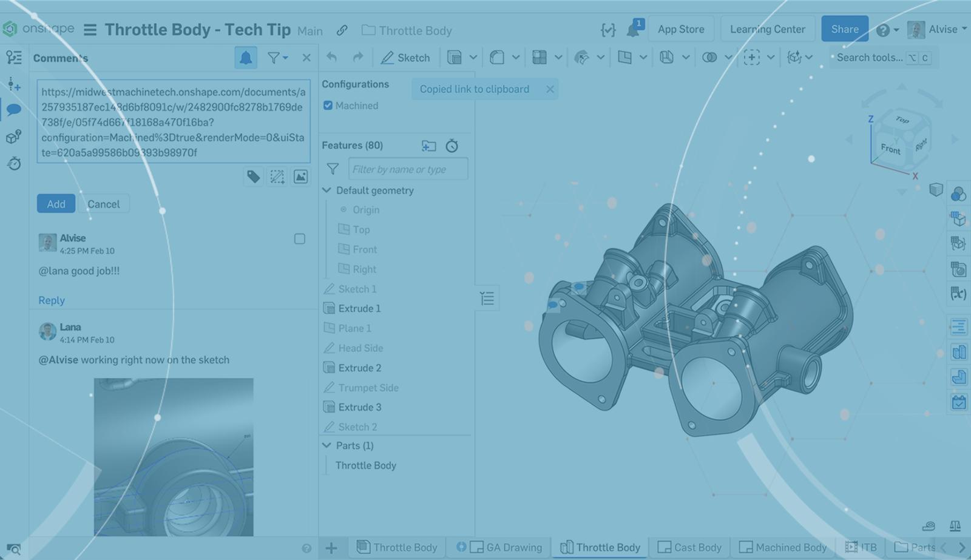Select the Sketch tool in the toolbar

405,58
